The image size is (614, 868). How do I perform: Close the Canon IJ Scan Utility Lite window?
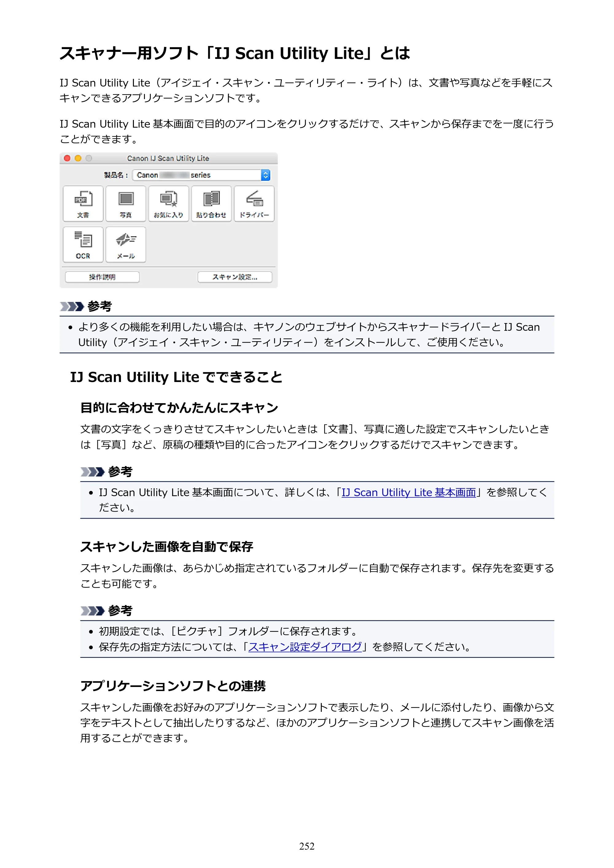[x=67, y=158]
